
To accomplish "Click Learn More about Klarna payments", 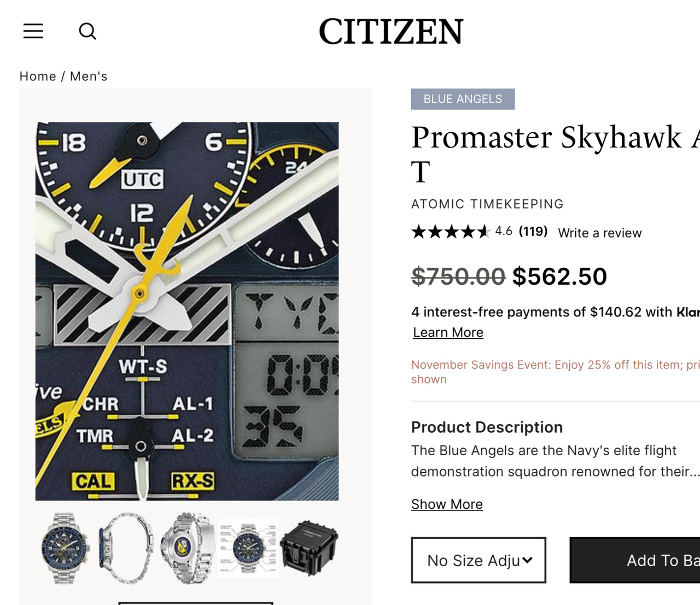I will tap(448, 332).
